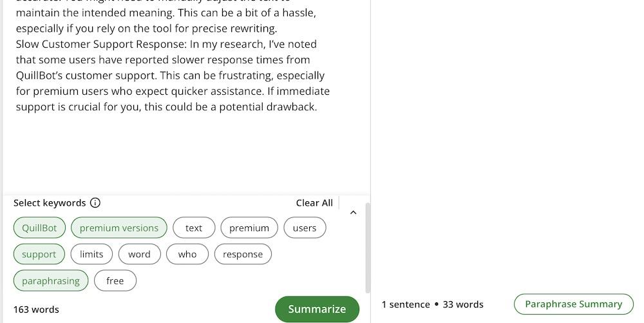The width and height of the screenshot is (644, 323).
Task: Toggle the text keyword chip
Action: 194,228
